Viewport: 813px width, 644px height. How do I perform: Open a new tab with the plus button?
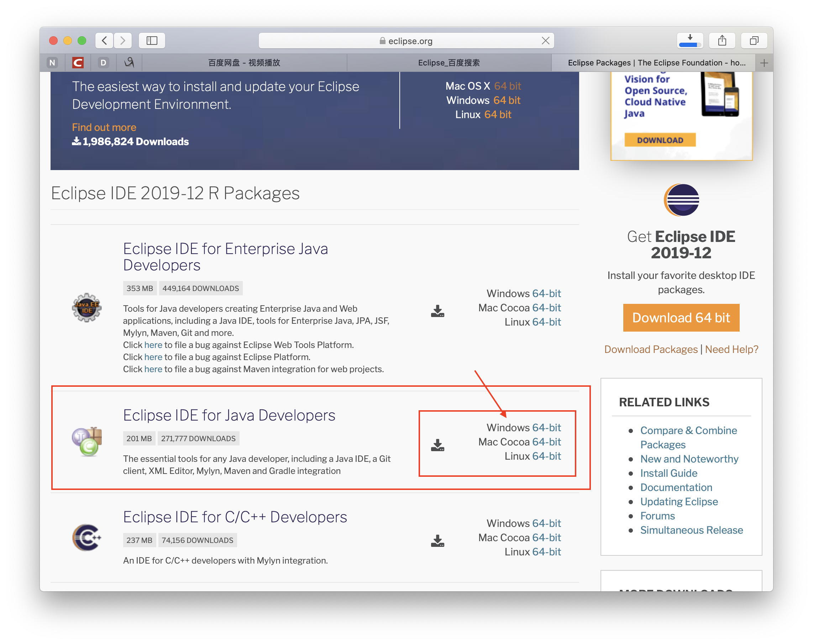[x=764, y=63]
